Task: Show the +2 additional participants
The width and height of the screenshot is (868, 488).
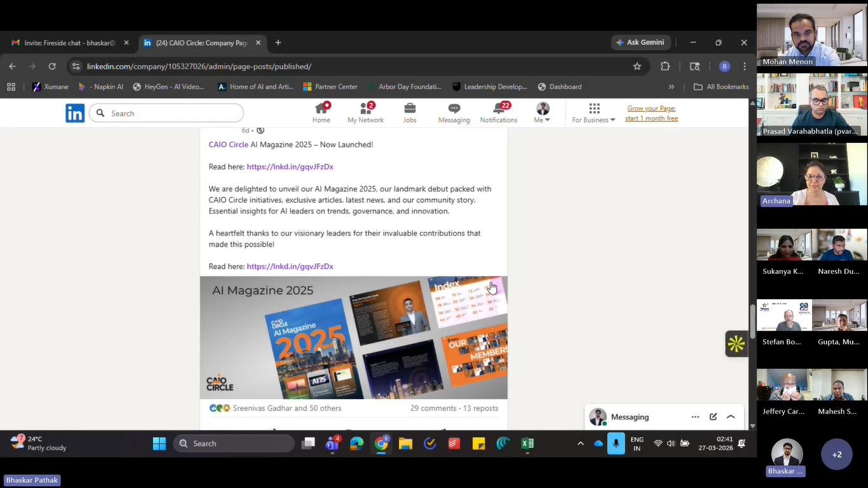Action: [x=837, y=454]
